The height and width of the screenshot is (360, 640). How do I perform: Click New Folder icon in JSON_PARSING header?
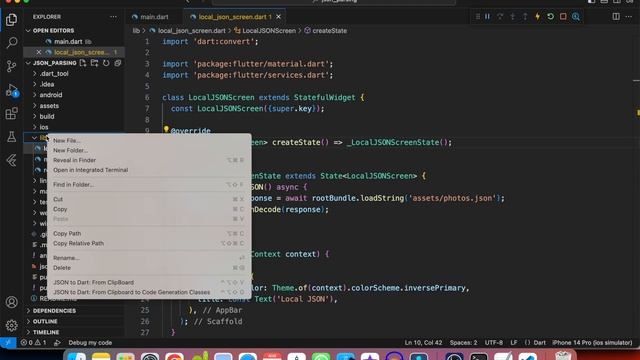pos(94,63)
